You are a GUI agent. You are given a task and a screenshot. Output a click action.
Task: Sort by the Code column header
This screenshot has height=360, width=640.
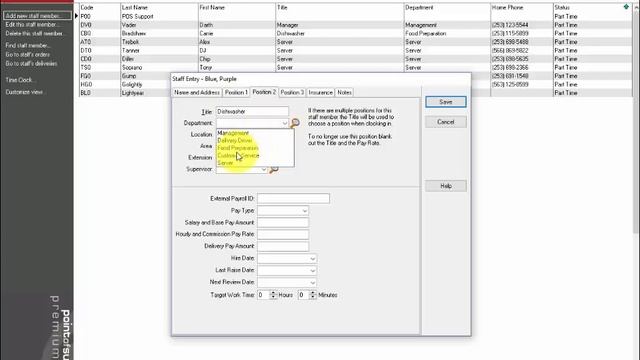pos(100,7)
